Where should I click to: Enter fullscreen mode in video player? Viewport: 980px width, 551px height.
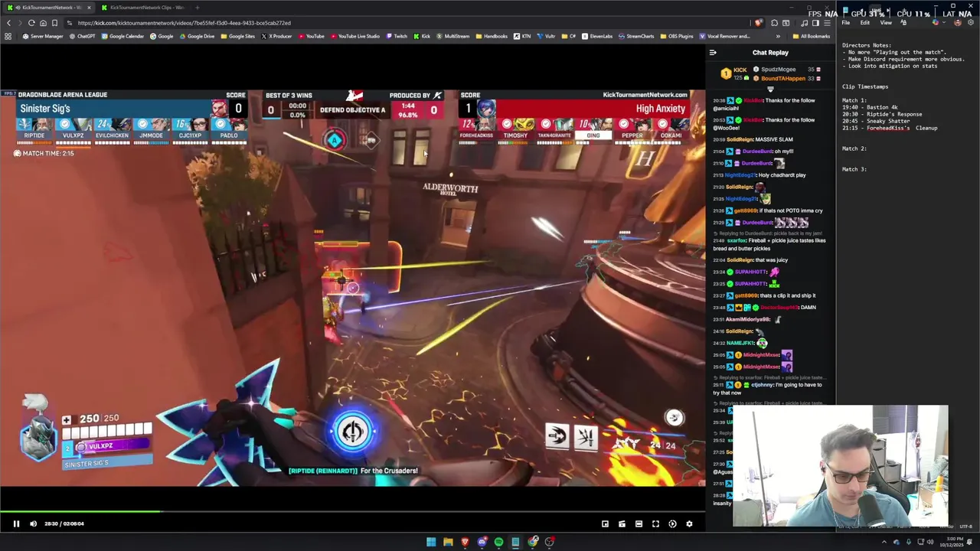tap(655, 523)
